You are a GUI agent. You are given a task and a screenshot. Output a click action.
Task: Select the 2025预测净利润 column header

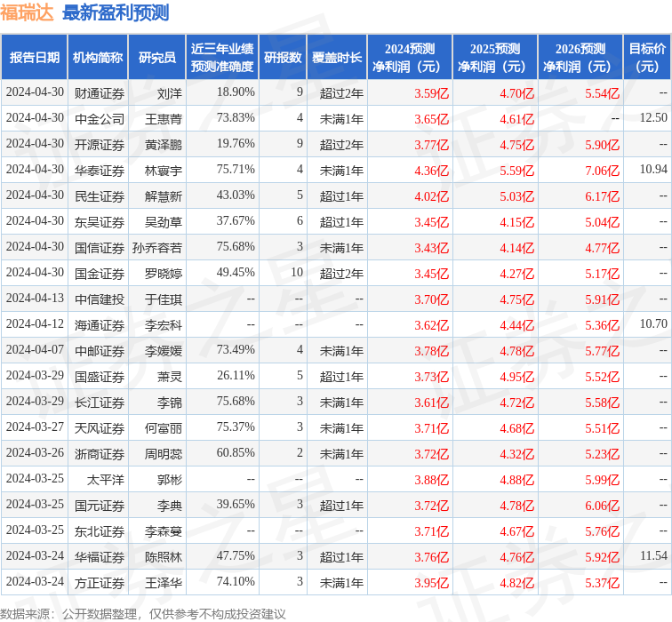(495, 58)
